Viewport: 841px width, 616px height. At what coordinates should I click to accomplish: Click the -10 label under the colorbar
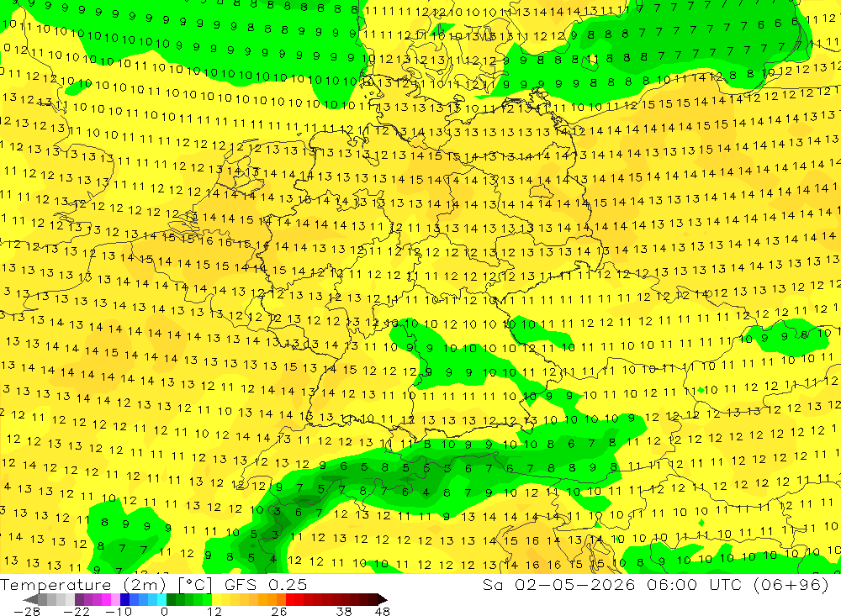point(119,611)
